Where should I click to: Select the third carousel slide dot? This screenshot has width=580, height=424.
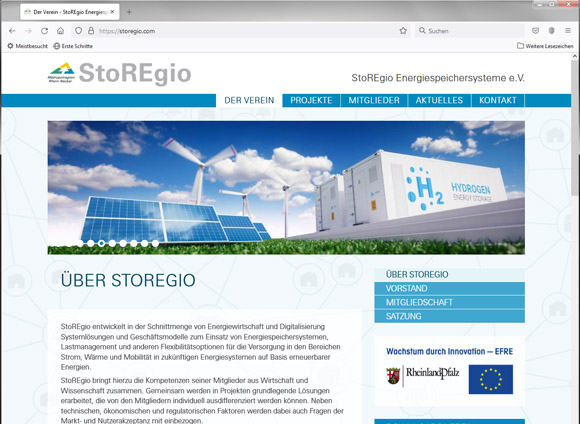(x=101, y=243)
